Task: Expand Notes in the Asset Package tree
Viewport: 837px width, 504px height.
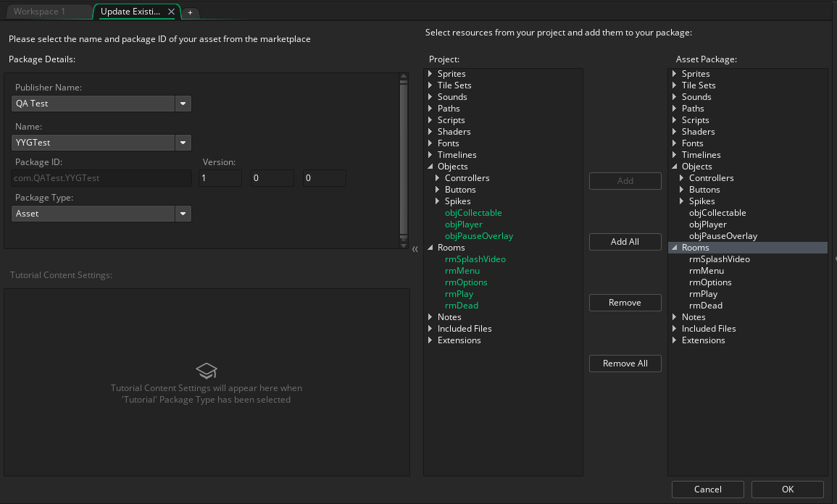Action: [x=674, y=316]
